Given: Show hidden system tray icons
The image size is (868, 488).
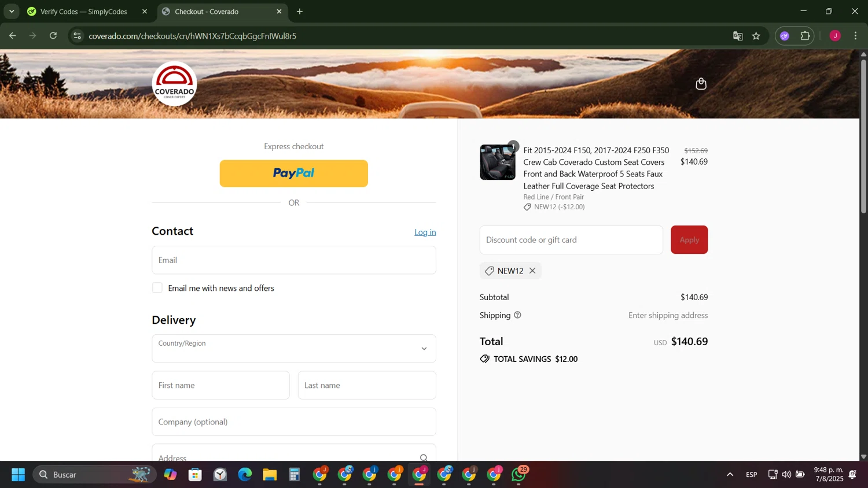Looking at the screenshot, I should (730, 475).
